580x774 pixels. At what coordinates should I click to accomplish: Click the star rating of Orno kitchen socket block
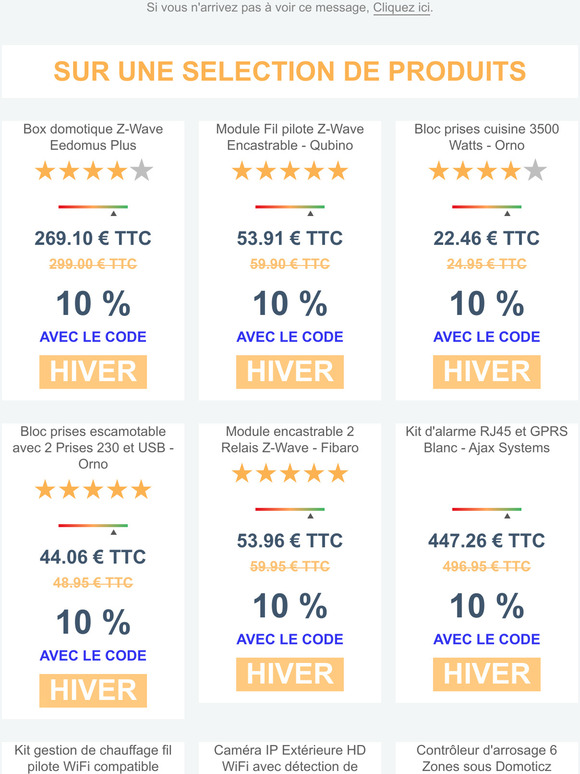pos(487,171)
